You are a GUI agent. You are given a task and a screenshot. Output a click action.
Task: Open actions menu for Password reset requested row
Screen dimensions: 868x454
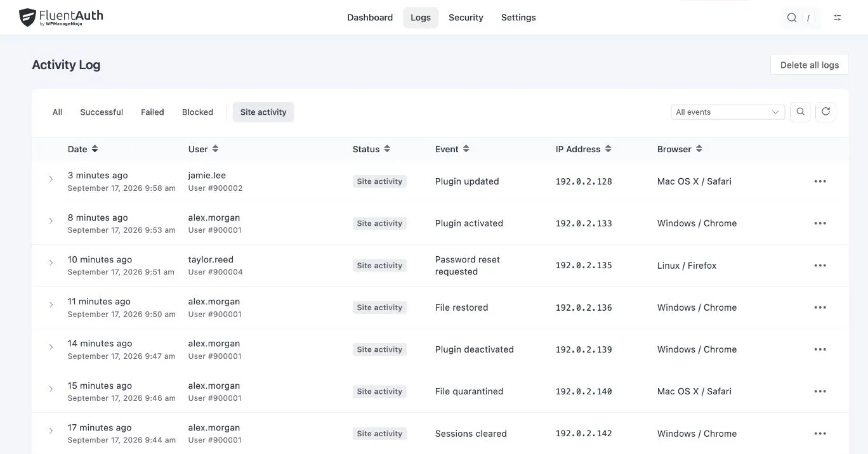tap(820, 266)
